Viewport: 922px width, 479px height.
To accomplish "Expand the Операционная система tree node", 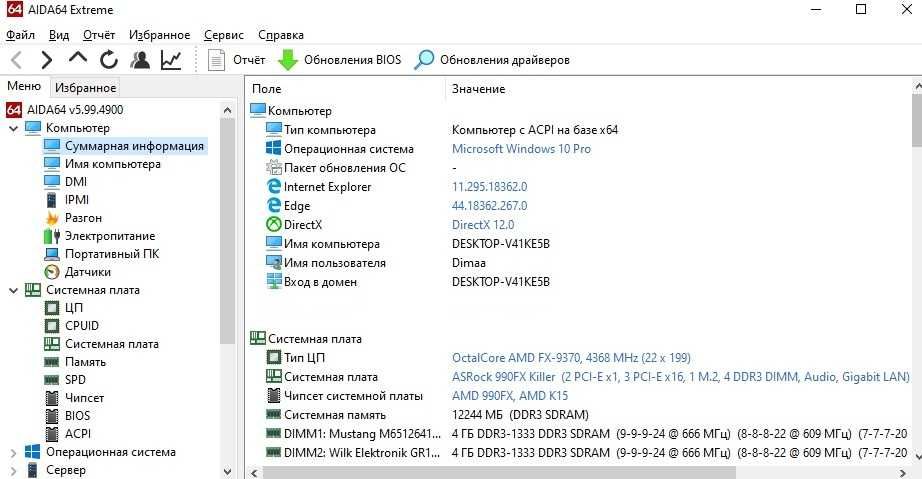I will (14, 453).
